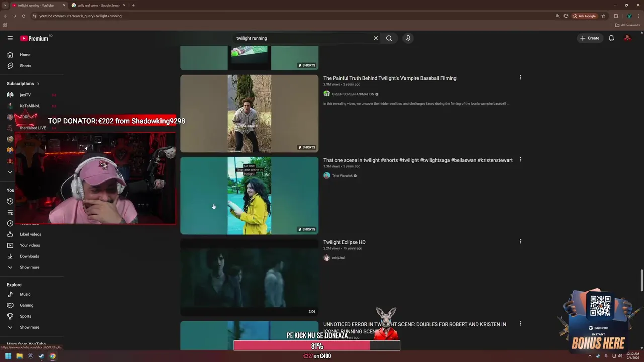644x362 pixels.
Task: Open the Chrome extensions puzzle icon
Action: pos(616,16)
